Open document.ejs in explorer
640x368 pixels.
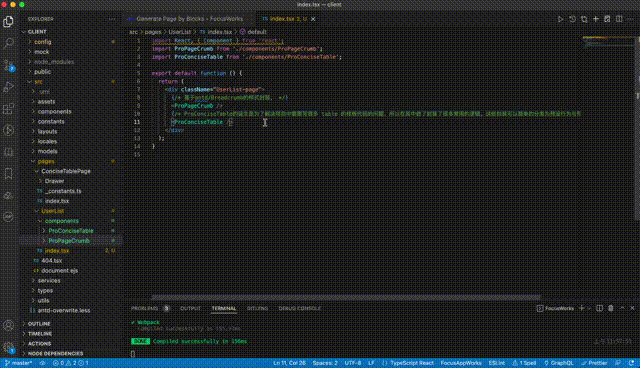tap(59, 270)
